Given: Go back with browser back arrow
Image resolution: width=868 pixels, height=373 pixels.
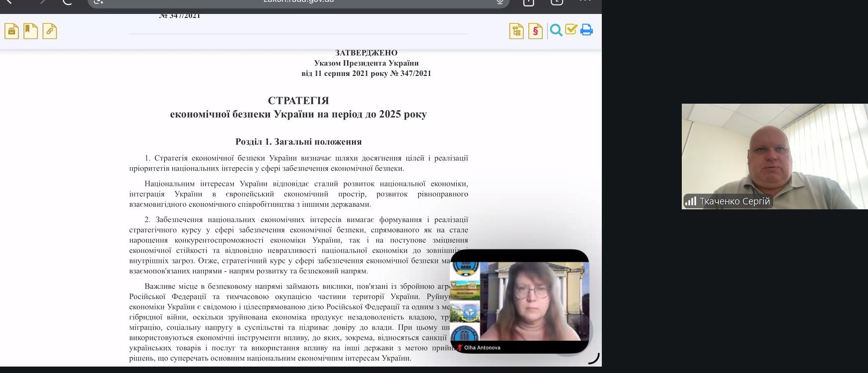Looking at the screenshot, I should click(x=8, y=1).
